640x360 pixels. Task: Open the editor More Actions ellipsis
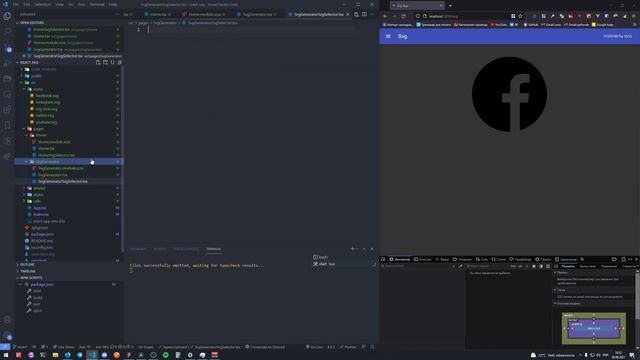[372, 14]
